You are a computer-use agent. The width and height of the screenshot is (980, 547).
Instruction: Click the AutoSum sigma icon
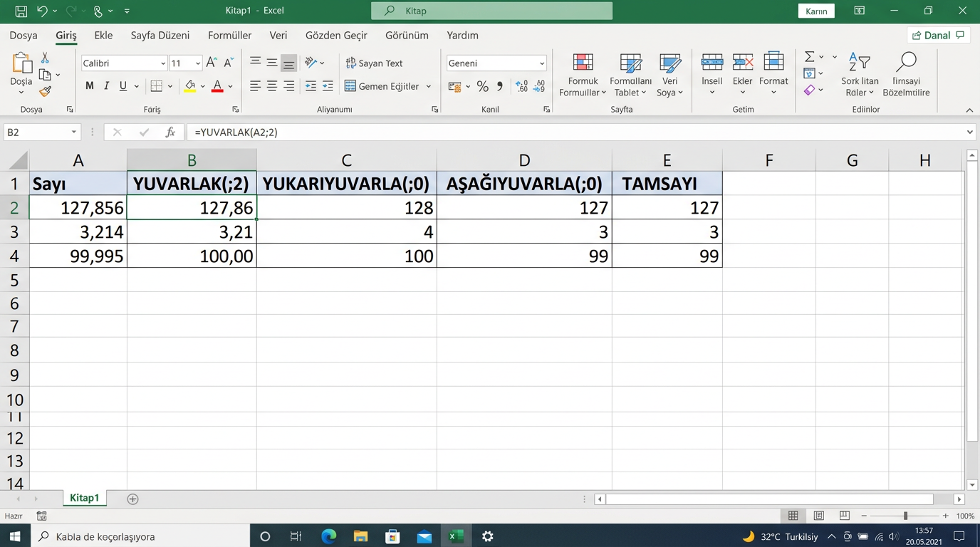tap(809, 57)
